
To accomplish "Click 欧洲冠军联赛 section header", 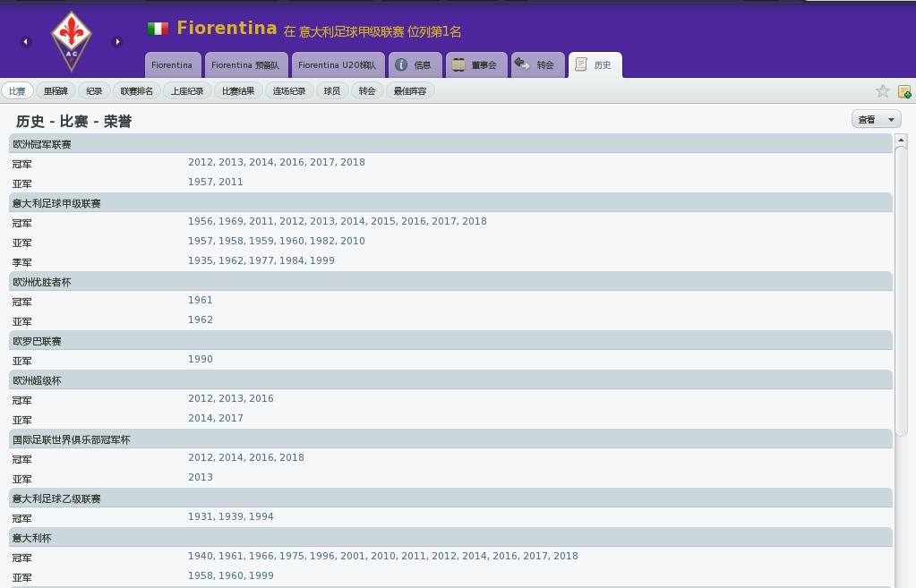I will click(x=450, y=144).
